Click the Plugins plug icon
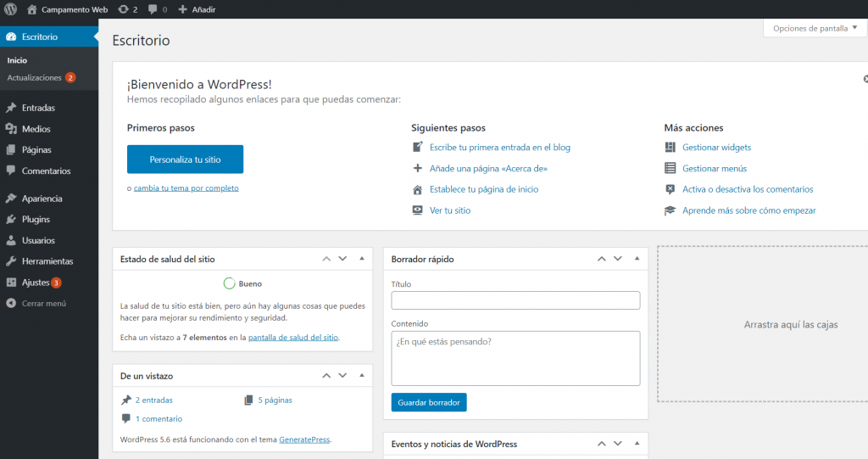This screenshot has height=459, width=868. pos(11,220)
